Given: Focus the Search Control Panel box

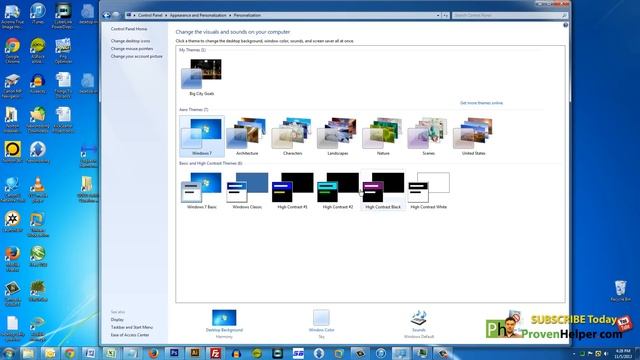Looking at the screenshot, I should coord(510,15).
